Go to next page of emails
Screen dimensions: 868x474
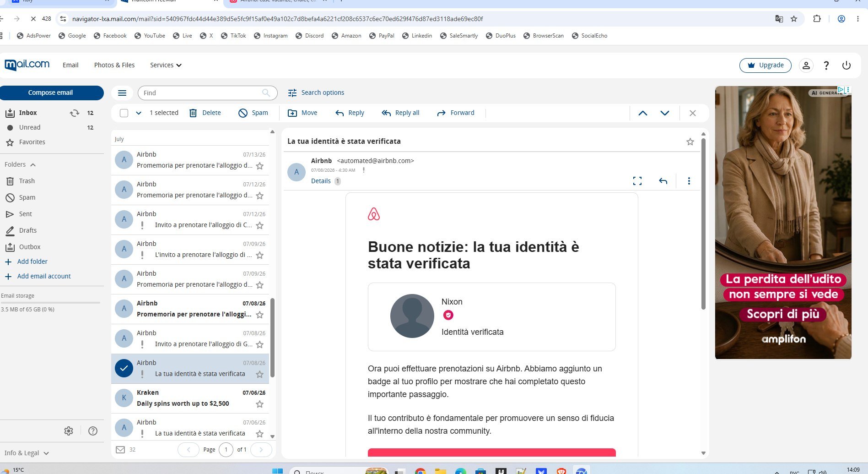tap(261, 450)
